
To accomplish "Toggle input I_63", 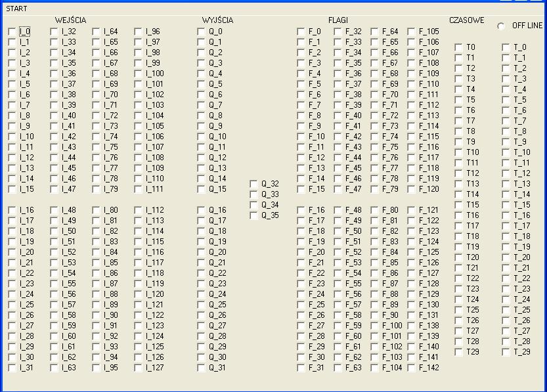I will click(x=54, y=368).
